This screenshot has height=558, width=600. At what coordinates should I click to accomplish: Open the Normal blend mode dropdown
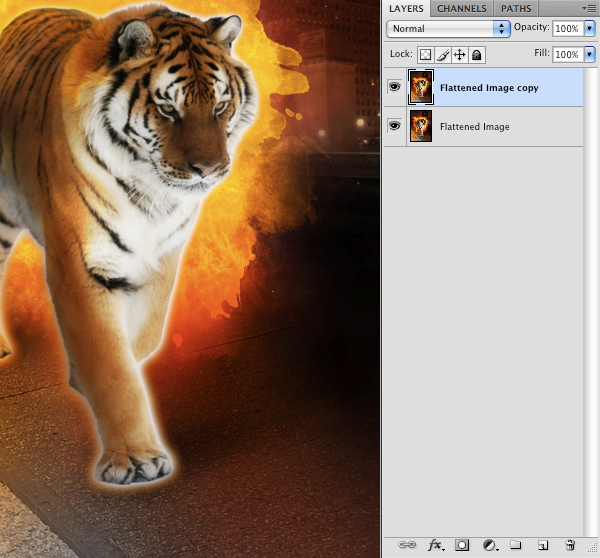pos(448,29)
